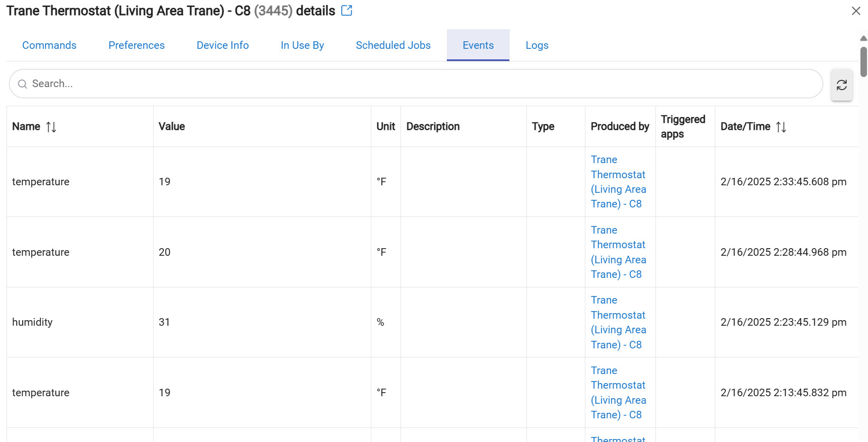Select °F unit in 2:33:45 row
This screenshot has width=868, height=442.
[381, 182]
